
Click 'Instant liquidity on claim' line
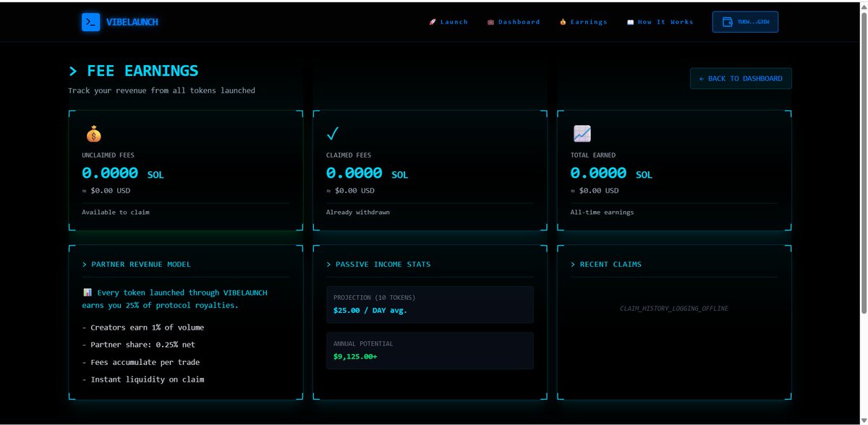click(x=143, y=379)
